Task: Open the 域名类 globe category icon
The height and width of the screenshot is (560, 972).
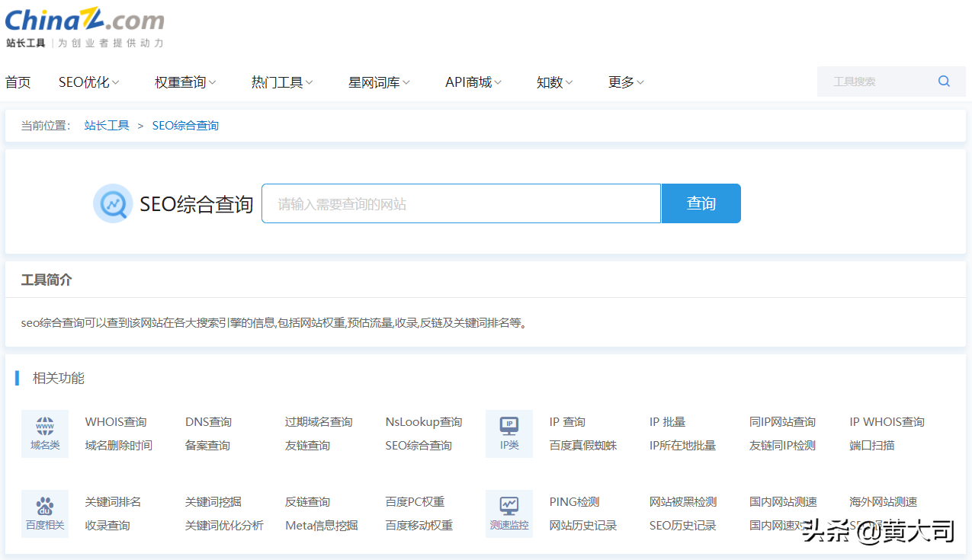Action: 45,427
